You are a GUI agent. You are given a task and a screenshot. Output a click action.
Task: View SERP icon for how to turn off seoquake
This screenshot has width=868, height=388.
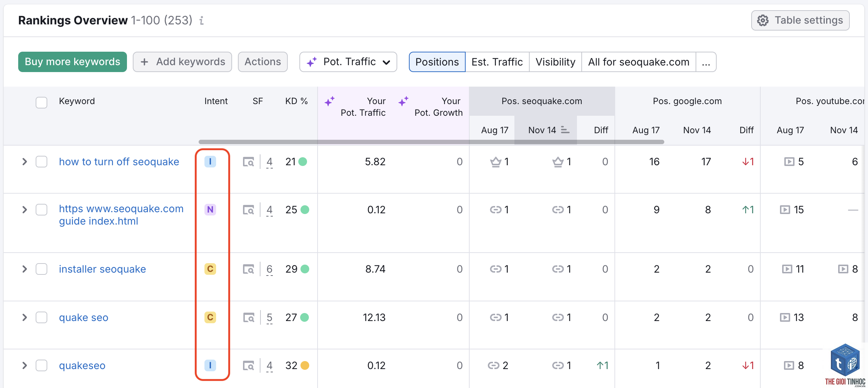click(248, 162)
